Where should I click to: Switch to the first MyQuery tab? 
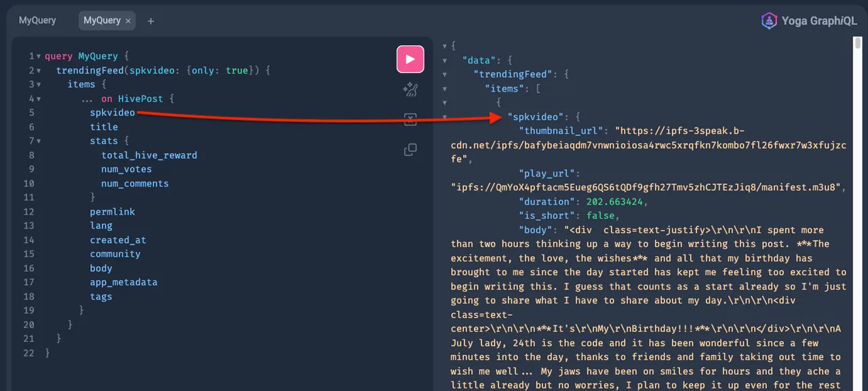pyautogui.click(x=37, y=20)
